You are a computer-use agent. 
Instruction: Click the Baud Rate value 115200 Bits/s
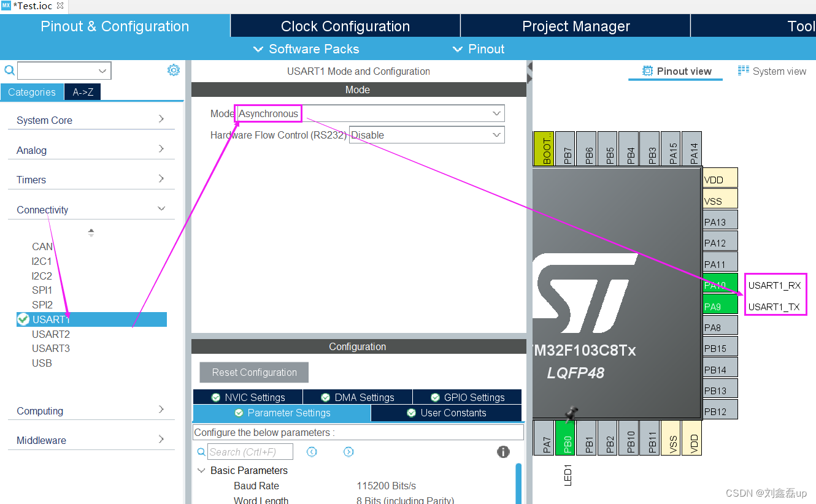click(387, 486)
